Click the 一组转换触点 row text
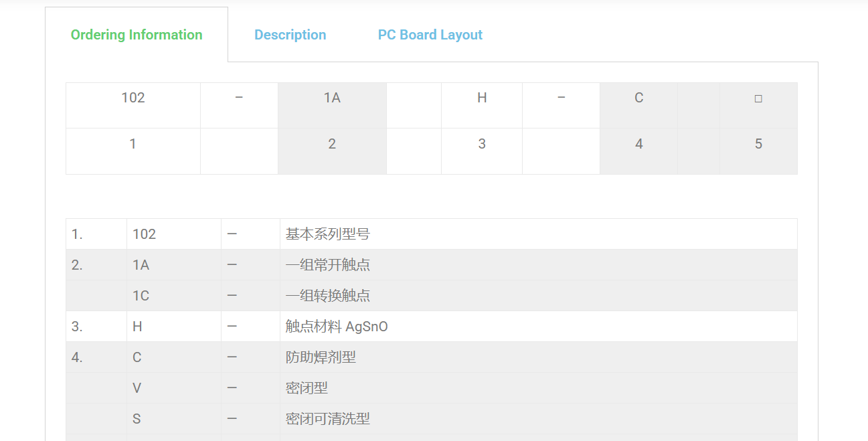This screenshot has height=441, width=868. (327, 296)
